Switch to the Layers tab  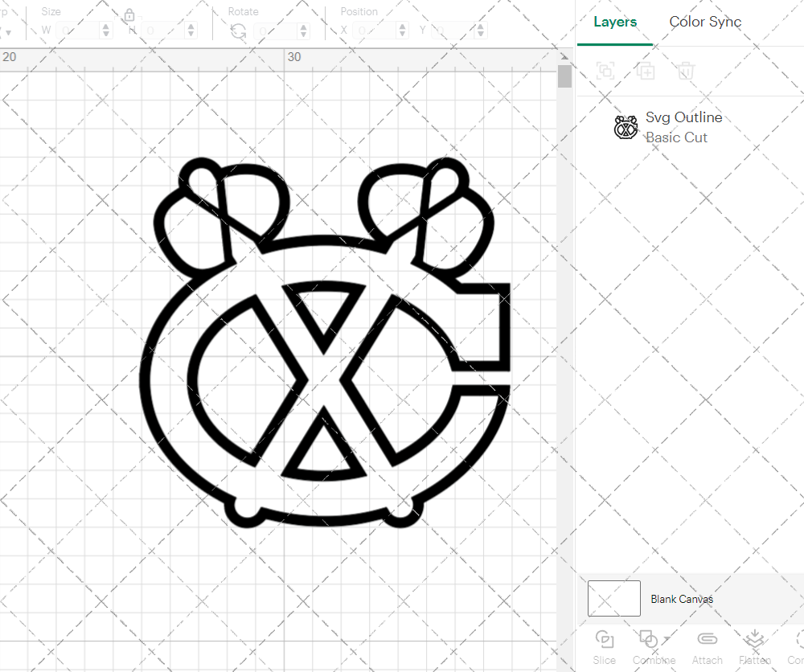coord(615,22)
